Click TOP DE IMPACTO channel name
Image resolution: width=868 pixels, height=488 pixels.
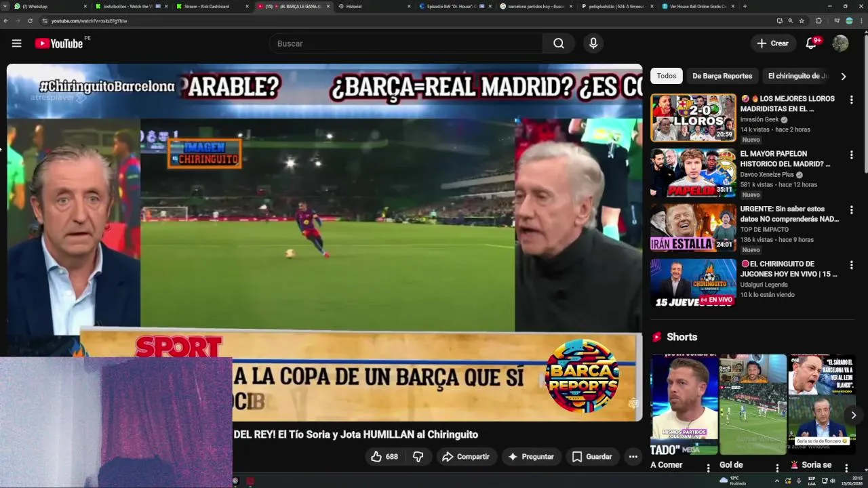(x=764, y=229)
